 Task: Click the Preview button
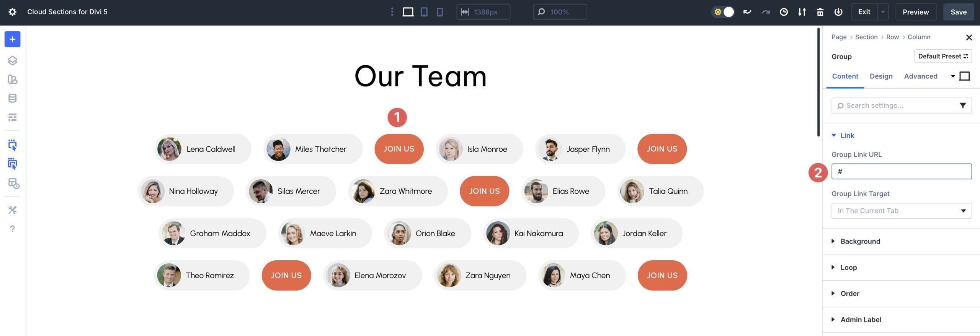(x=915, y=12)
